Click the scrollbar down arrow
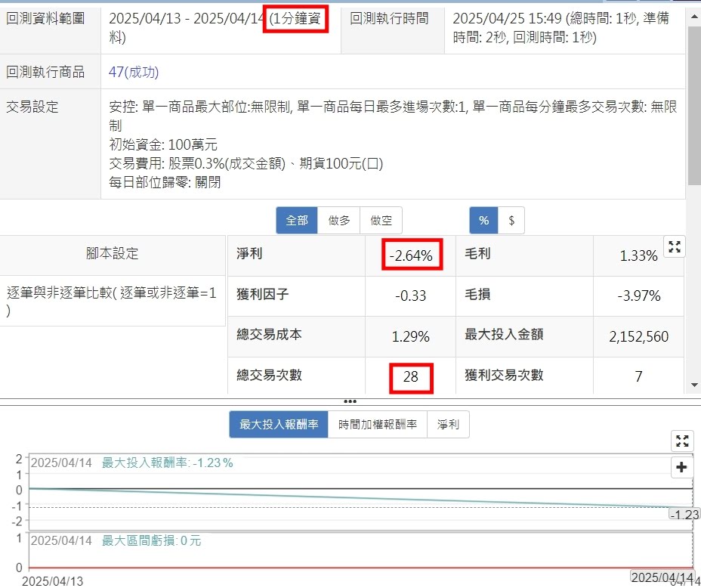The height and width of the screenshot is (588, 701). coord(694,385)
